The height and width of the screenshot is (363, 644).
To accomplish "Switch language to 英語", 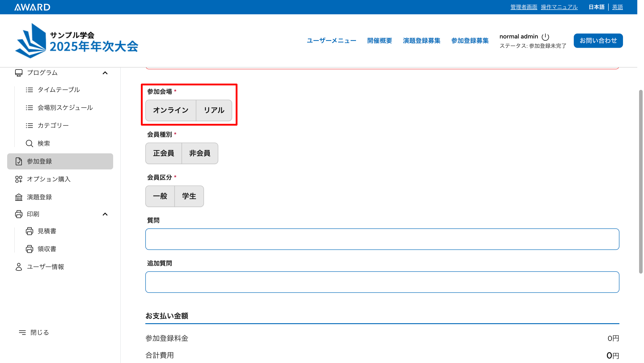I will pyautogui.click(x=617, y=7).
